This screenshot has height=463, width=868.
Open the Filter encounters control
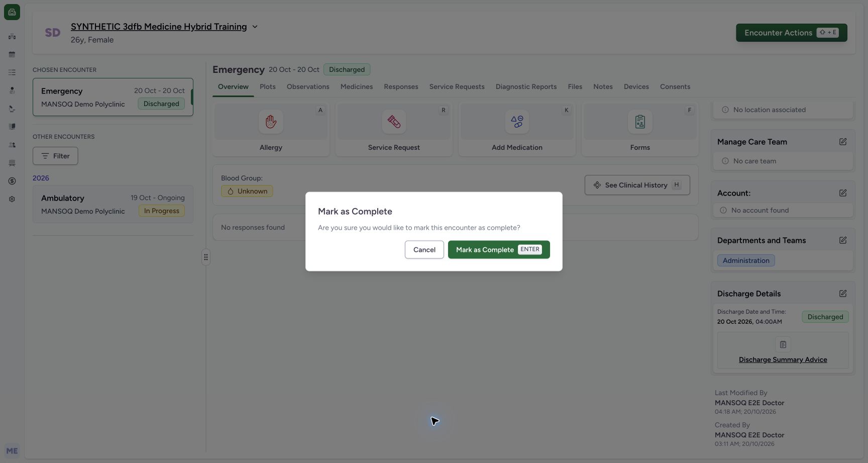pos(55,156)
